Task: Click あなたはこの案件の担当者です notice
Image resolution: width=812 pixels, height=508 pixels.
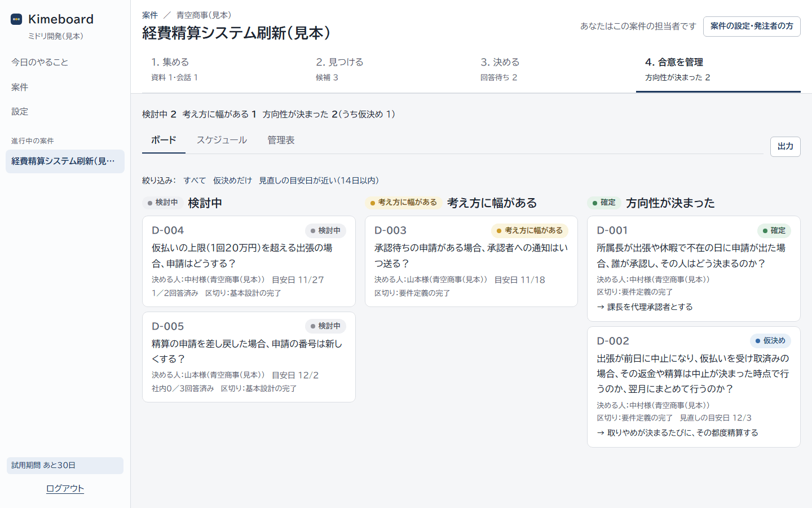Action: (638, 27)
